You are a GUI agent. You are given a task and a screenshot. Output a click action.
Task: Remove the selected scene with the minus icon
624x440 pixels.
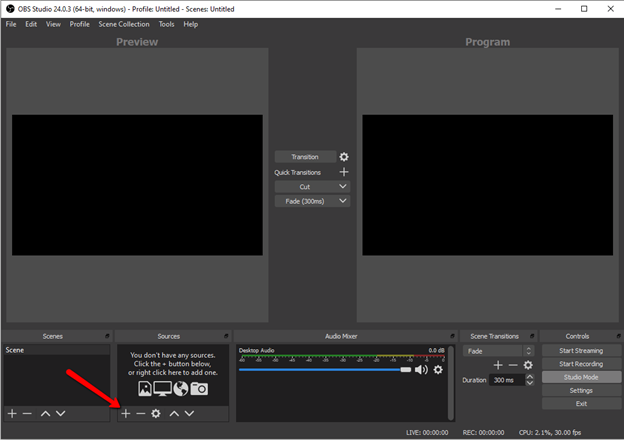click(27, 414)
